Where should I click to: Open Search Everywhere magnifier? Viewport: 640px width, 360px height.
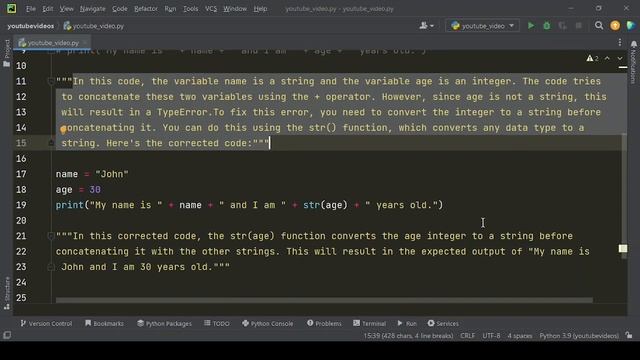tap(599, 26)
